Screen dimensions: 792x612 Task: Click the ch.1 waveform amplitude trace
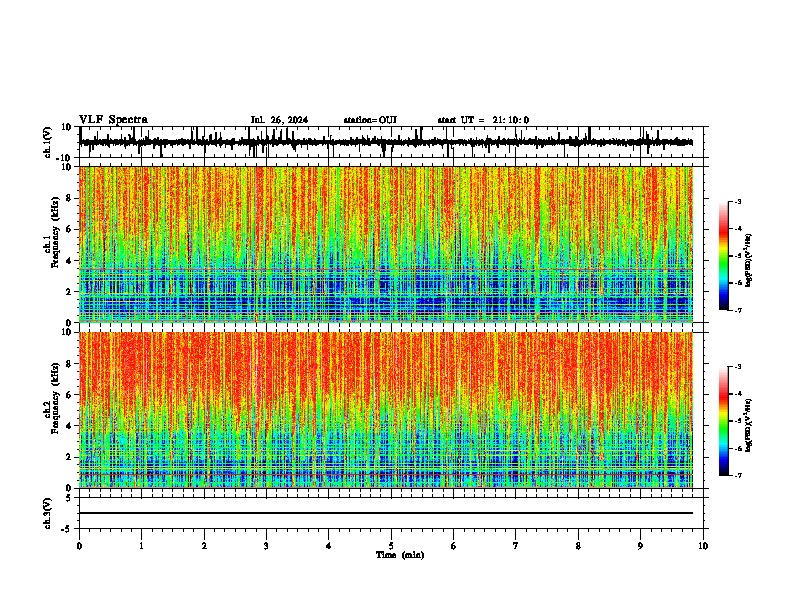point(386,142)
